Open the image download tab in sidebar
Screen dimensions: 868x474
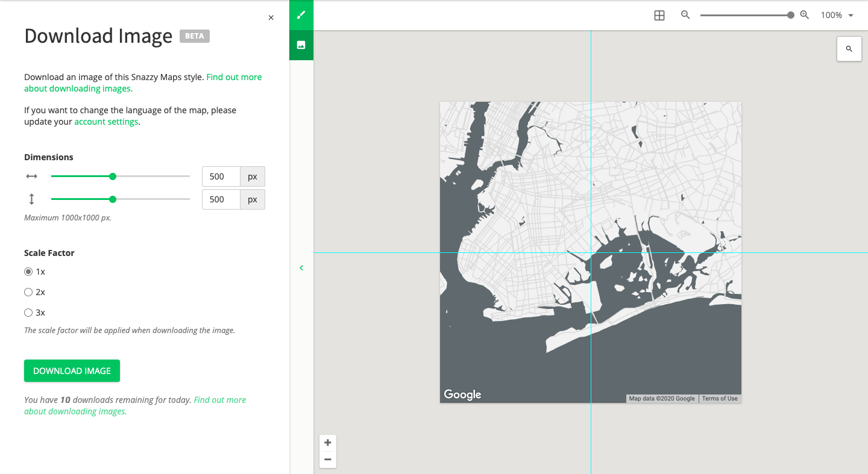[301, 45]
